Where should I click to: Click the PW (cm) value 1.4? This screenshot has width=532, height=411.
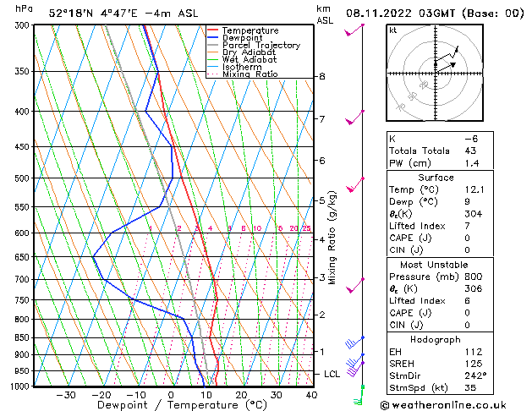(472, 163)
